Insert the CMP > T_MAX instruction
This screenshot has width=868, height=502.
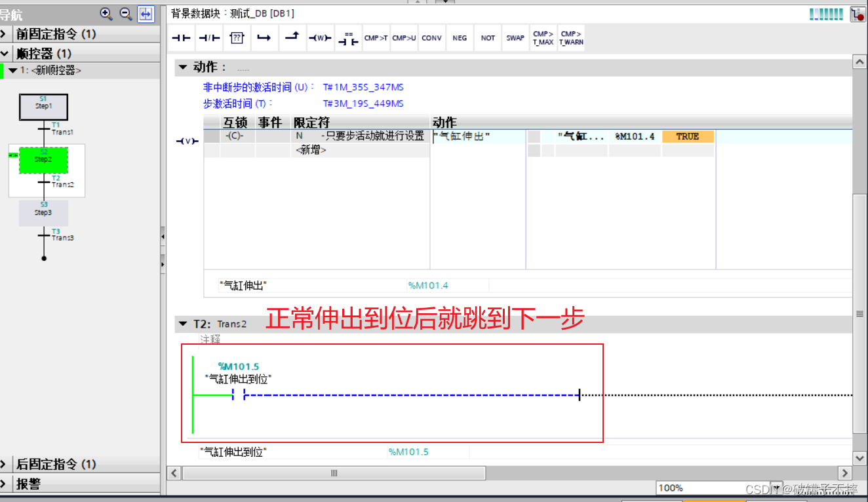[x=543, y=38]
